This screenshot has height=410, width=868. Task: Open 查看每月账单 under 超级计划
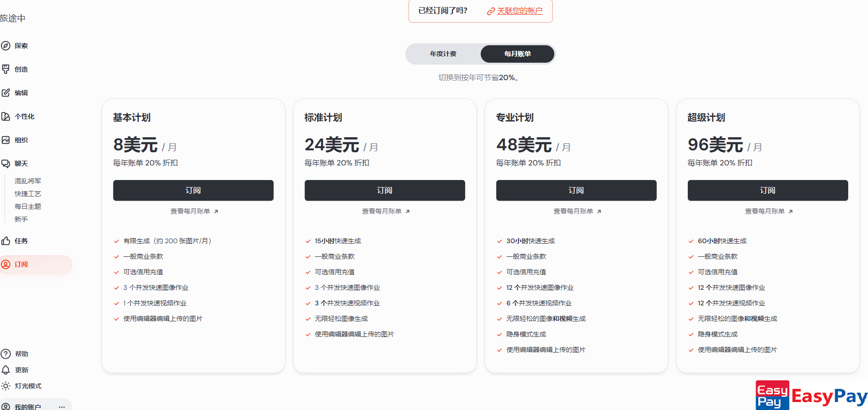pos(768,212)
